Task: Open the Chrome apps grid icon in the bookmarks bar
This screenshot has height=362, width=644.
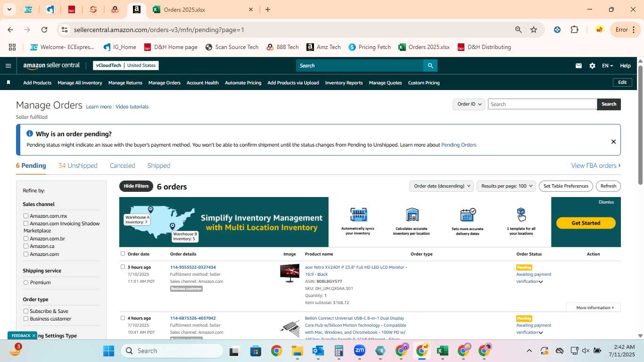Action: pyautogui.click(x=12, y=47)
